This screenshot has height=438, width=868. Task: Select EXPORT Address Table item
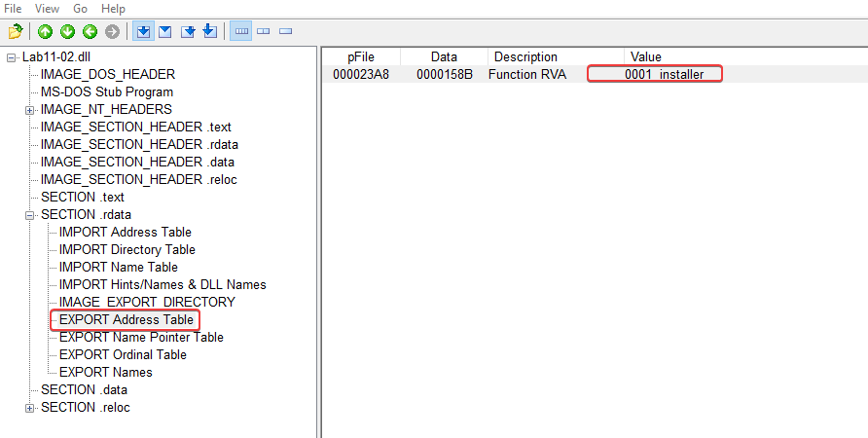[127, 319]
